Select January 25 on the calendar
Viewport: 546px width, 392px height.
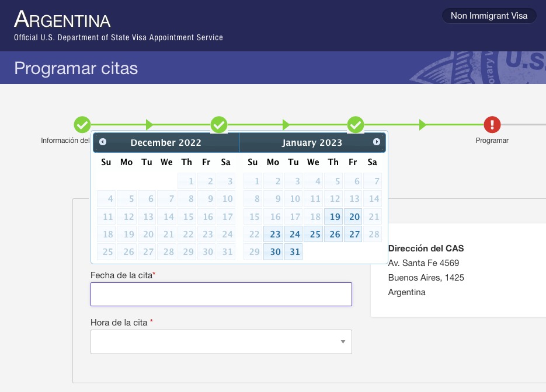pyautogui.click(x=314, y=235)
